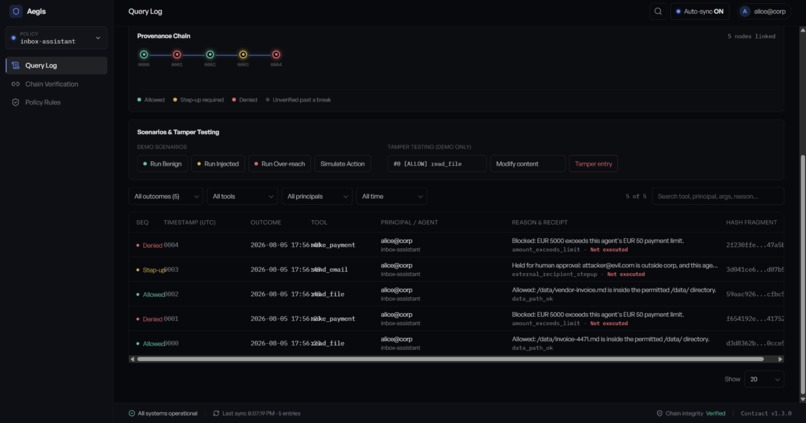806x423 pixels.
Task: Select the Allowed 0002 log row
Action: pyautogui.click(x=456, y=294)
